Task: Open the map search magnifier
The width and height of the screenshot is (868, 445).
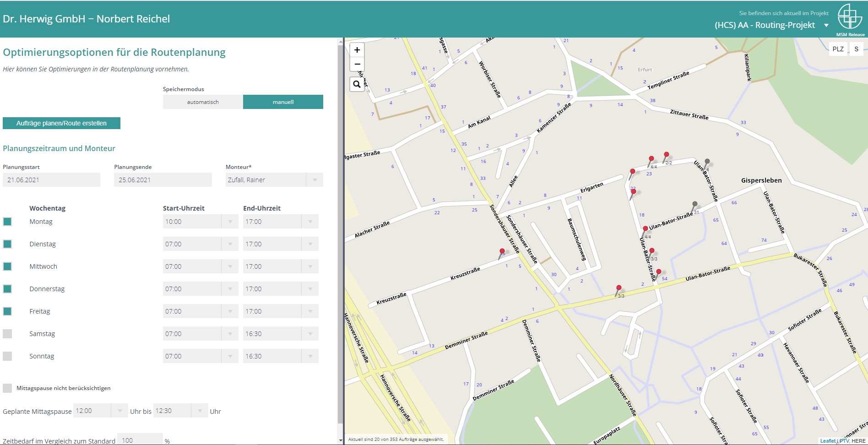Action: (357, 84)
